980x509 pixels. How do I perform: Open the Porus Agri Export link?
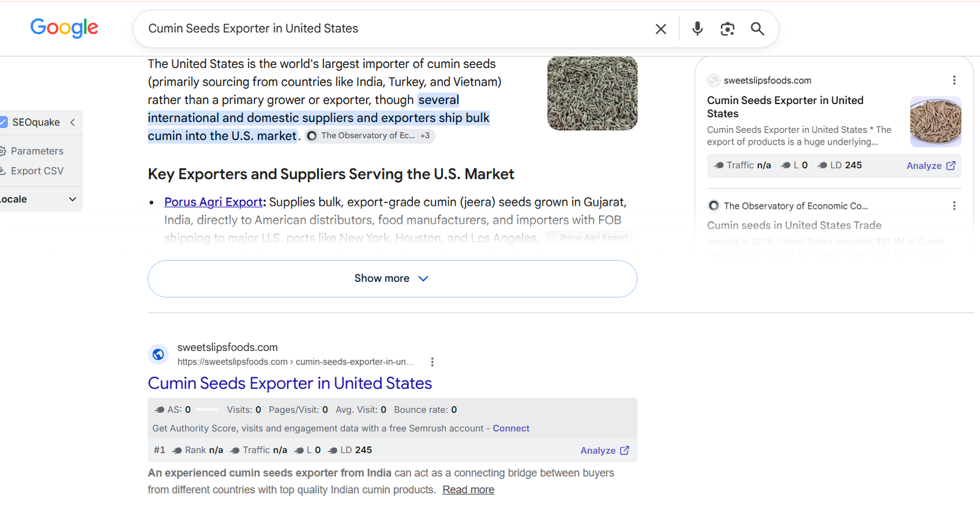pos(213,202)
